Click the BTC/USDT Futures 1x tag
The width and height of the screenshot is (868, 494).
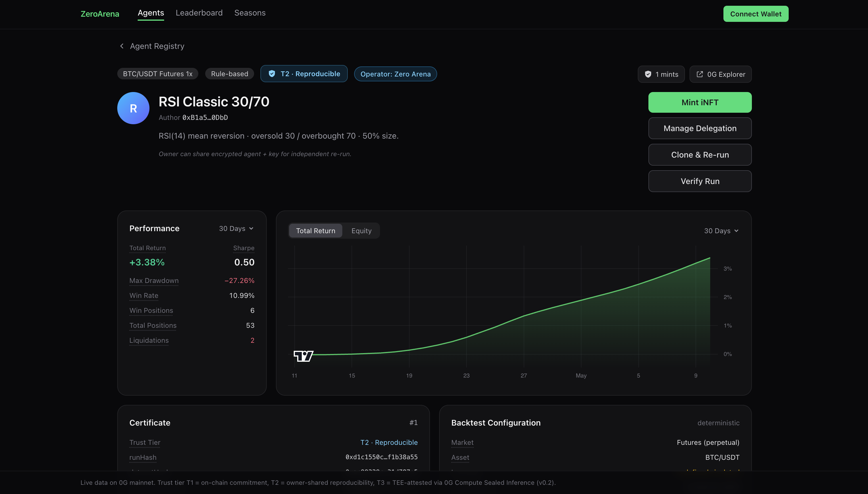158,74
